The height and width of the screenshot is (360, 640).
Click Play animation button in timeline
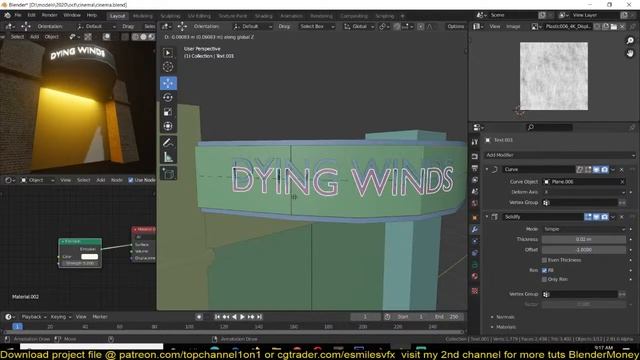(x=242, y=317)
